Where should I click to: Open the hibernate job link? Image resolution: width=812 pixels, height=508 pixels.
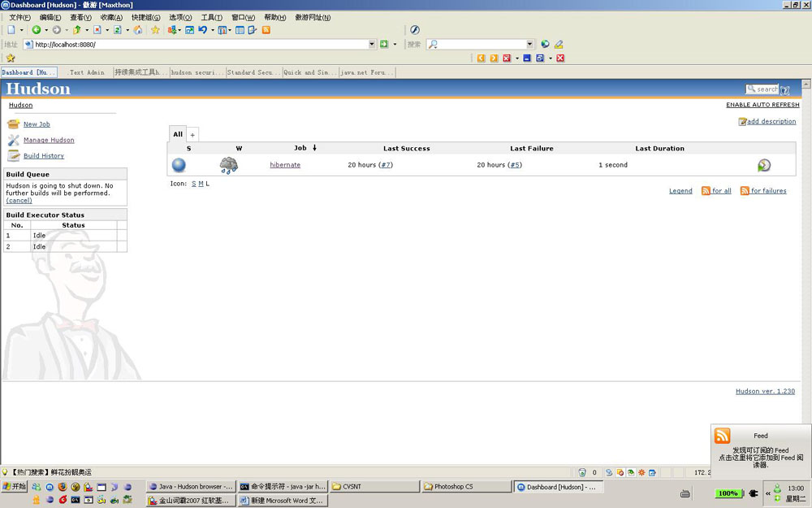pos(285,165)
